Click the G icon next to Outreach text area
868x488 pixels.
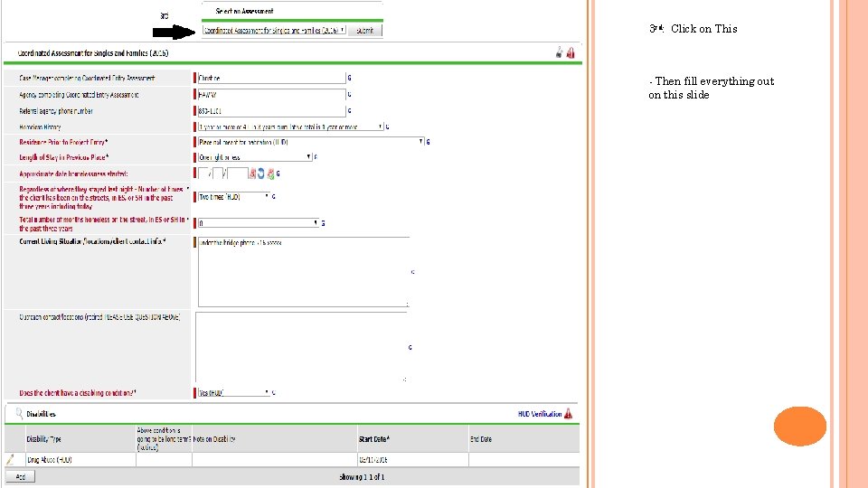[410, 347]
